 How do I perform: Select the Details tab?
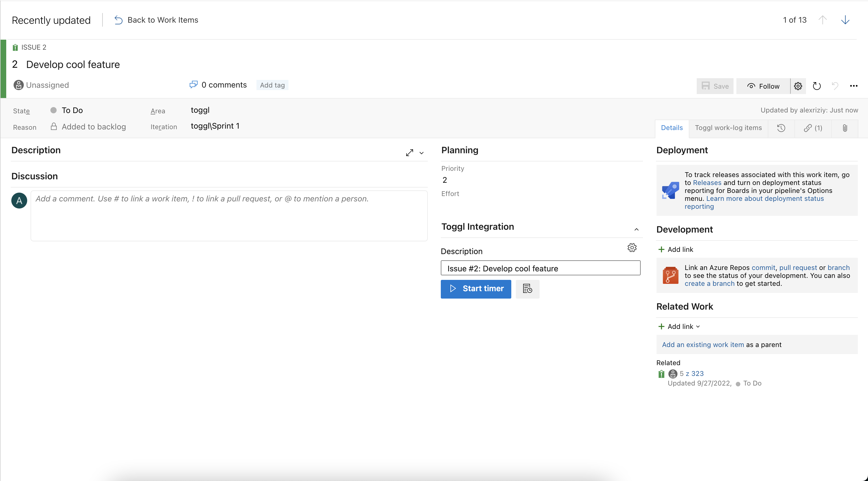[672, 128]
